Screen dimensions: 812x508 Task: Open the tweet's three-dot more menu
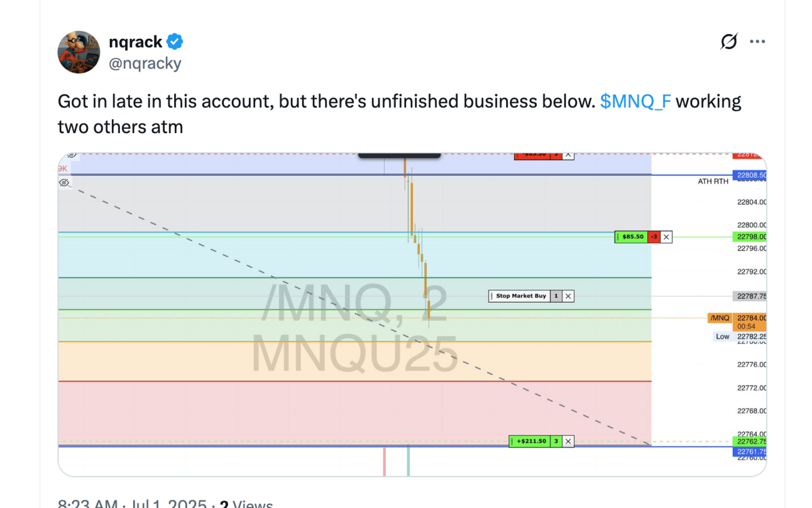coord(757,42)
